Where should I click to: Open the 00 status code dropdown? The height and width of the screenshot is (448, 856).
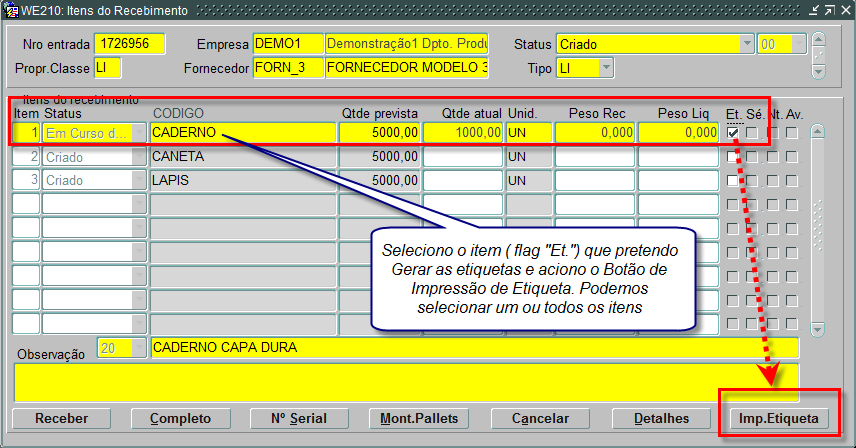[x=799, y=44]
